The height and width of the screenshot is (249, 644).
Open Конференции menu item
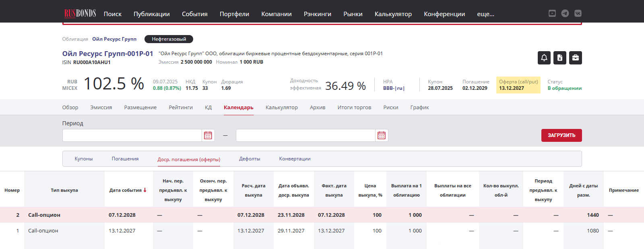click(x=444, y=14)
